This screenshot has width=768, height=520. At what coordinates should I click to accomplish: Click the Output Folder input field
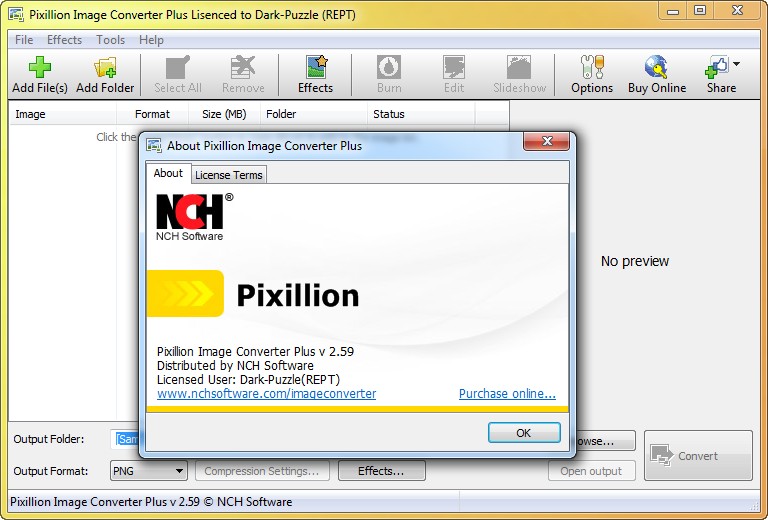126,439
